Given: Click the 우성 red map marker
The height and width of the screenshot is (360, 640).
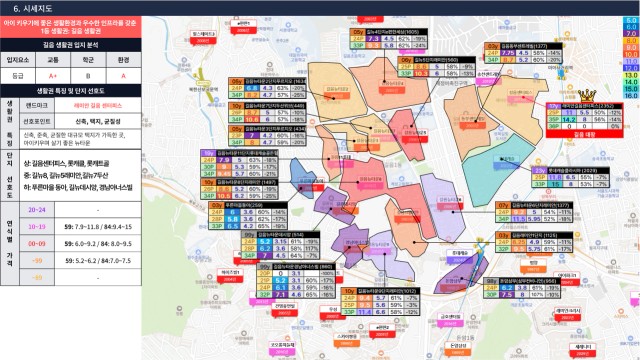Looking at the screenshot, I should (x=333, y=313).
